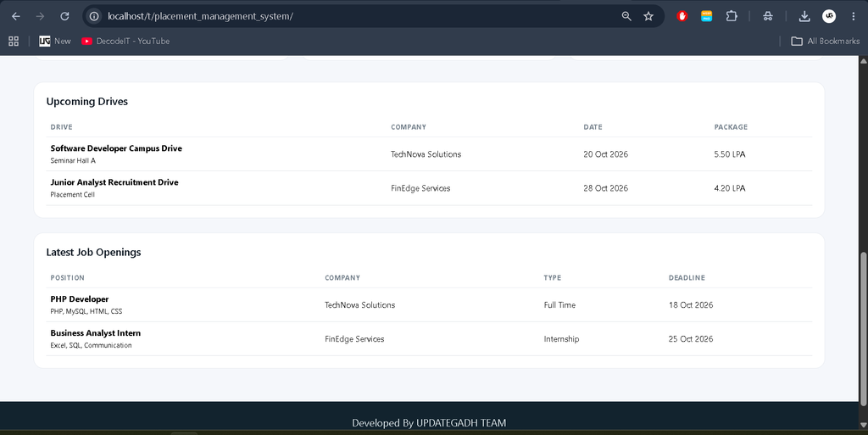Select the Business Analyst Intern position

[x=96, y=332]
